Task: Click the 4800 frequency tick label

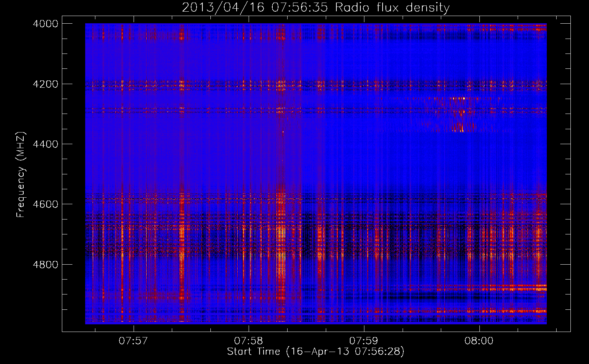Action: coord(46,265)
